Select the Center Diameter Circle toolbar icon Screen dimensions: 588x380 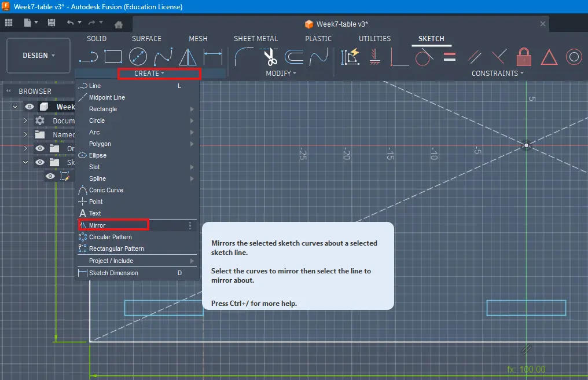pos(138,57)
